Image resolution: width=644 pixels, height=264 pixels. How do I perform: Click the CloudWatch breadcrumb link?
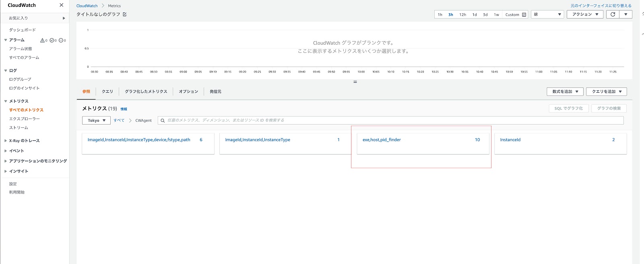(87, 6)
